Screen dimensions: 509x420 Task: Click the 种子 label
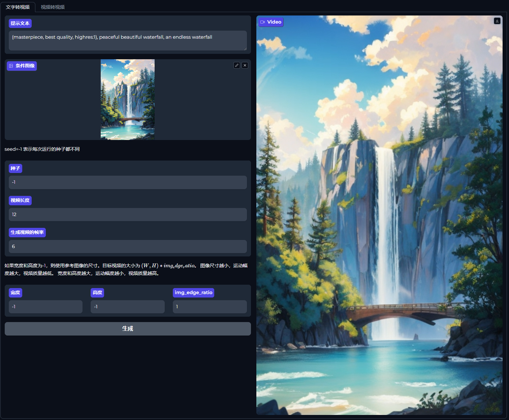click(x=15, y=168)
